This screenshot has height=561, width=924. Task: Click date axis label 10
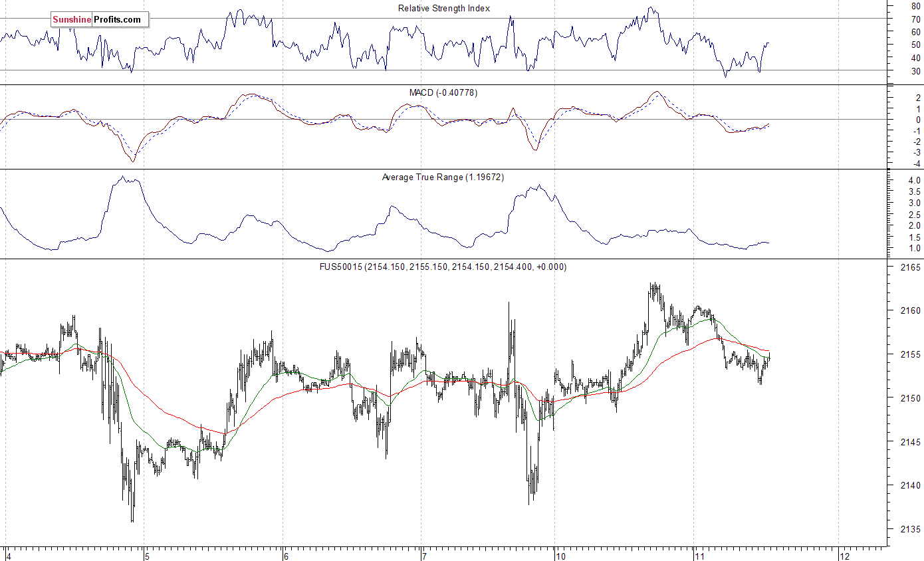pos(560,556)
